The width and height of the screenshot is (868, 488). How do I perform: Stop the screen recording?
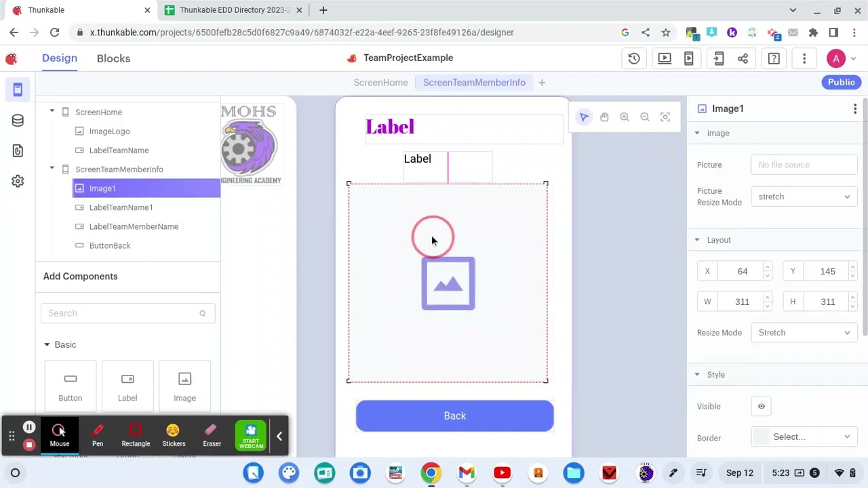click(29, 445)
